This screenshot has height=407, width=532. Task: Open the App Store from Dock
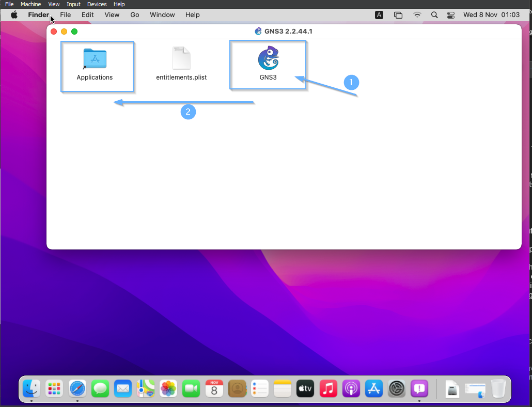coord(373,388)
